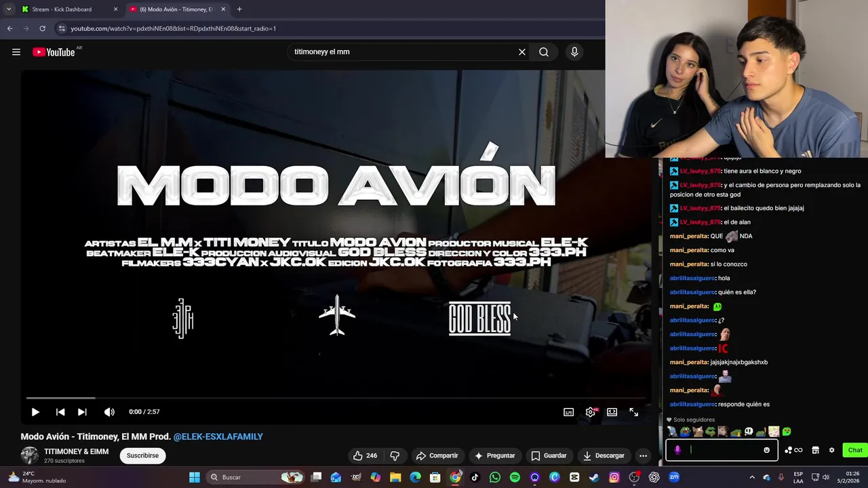Open the Kick shop storefront icon

point(815,450)
